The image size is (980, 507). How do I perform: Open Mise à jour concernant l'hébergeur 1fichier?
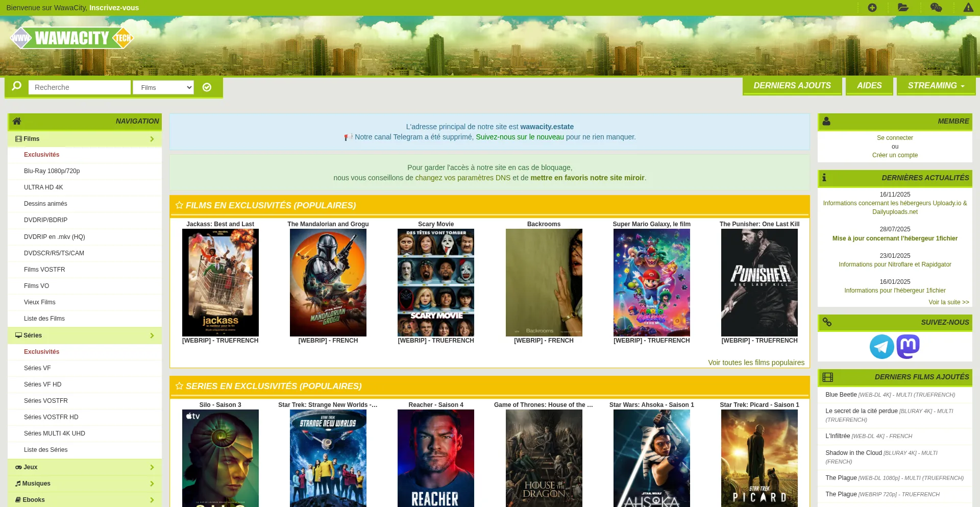point(895,238)
